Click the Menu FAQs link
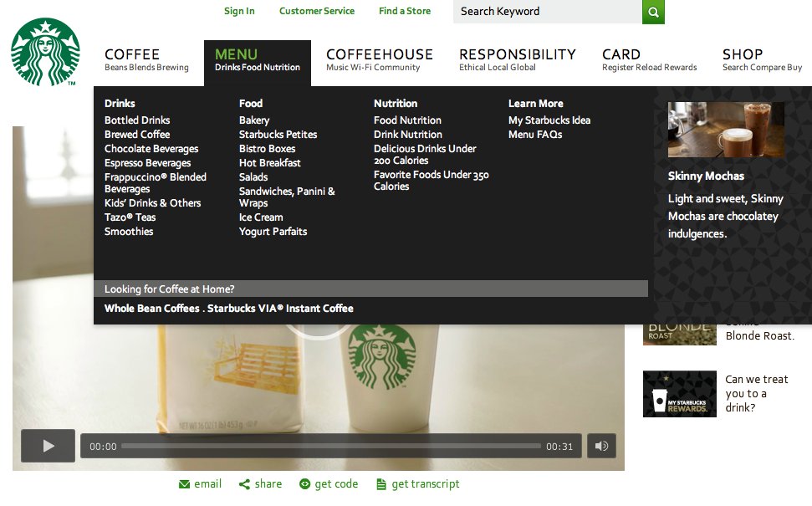The height and width of the screenshot is (506, 812). click(535, 134)
